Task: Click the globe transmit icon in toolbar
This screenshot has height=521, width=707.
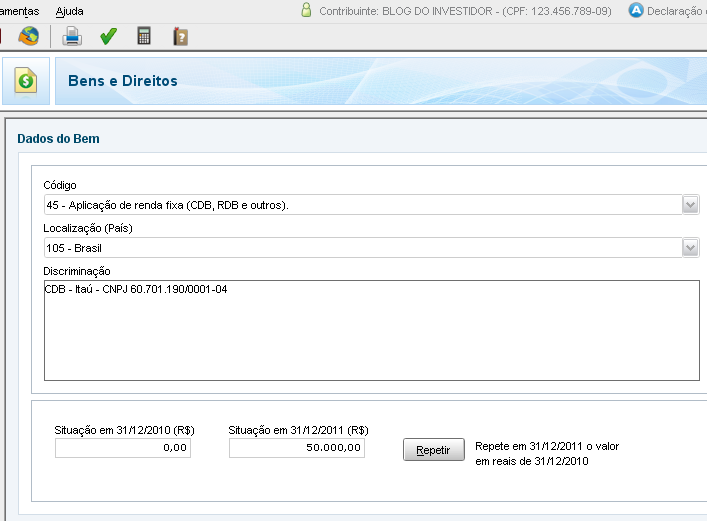Action: click(28, 36)
